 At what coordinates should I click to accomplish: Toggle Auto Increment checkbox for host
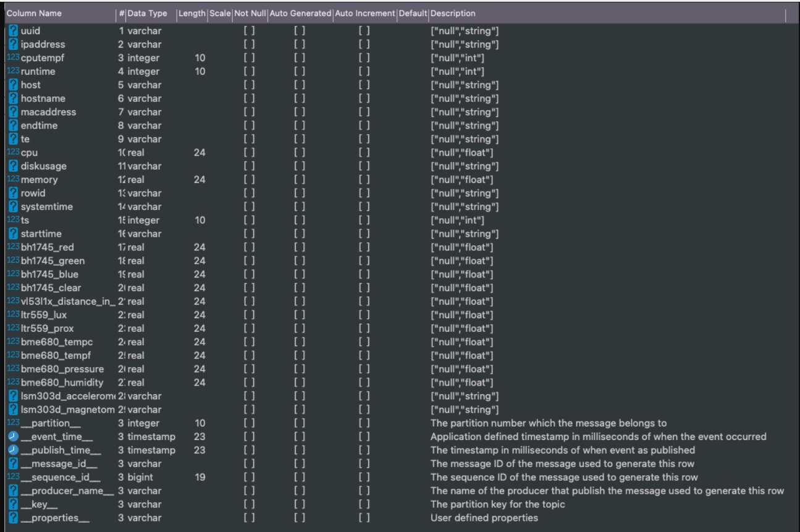click(364, 85)
